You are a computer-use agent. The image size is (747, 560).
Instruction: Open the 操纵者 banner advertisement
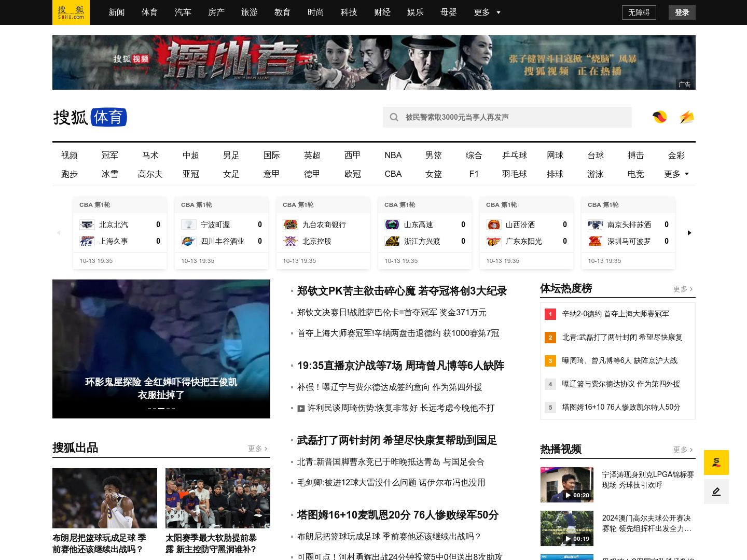pyautogui.click(x=374, y=62)
